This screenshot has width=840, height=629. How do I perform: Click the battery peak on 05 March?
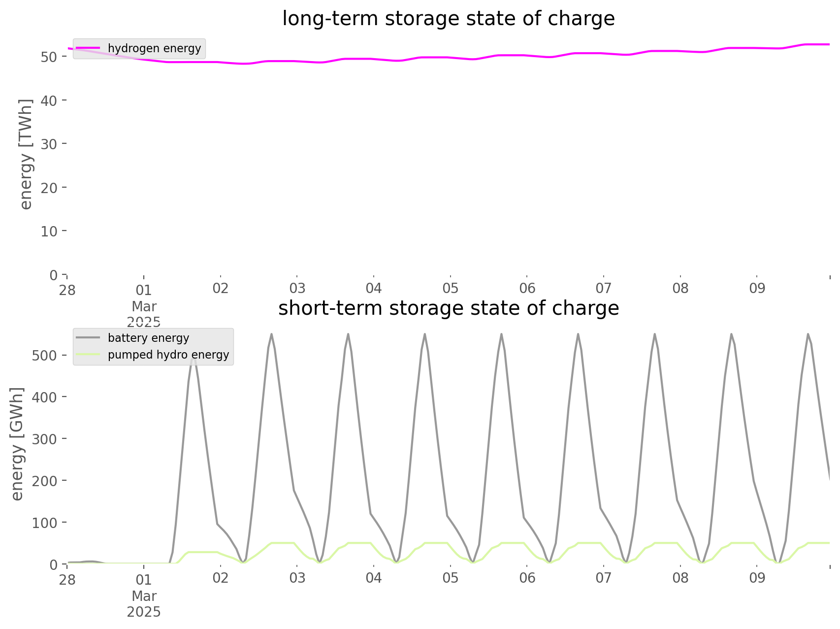[x=501, y=334]
